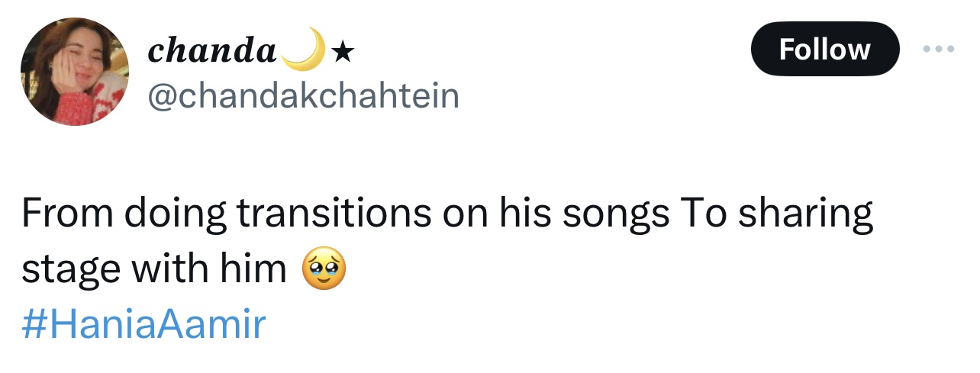Click the black star after the display name
The width and height of the screenshot is (980, 373).
click(x=343, y=52)
